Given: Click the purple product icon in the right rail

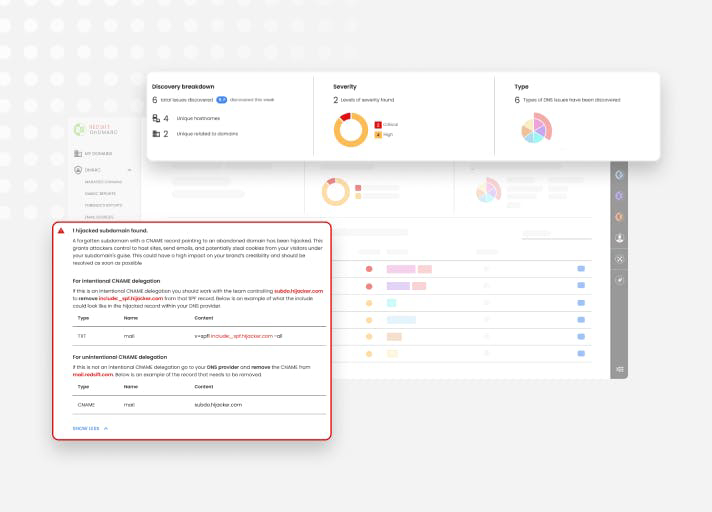Looking at the screenshot, I should [x=619, y=196].
